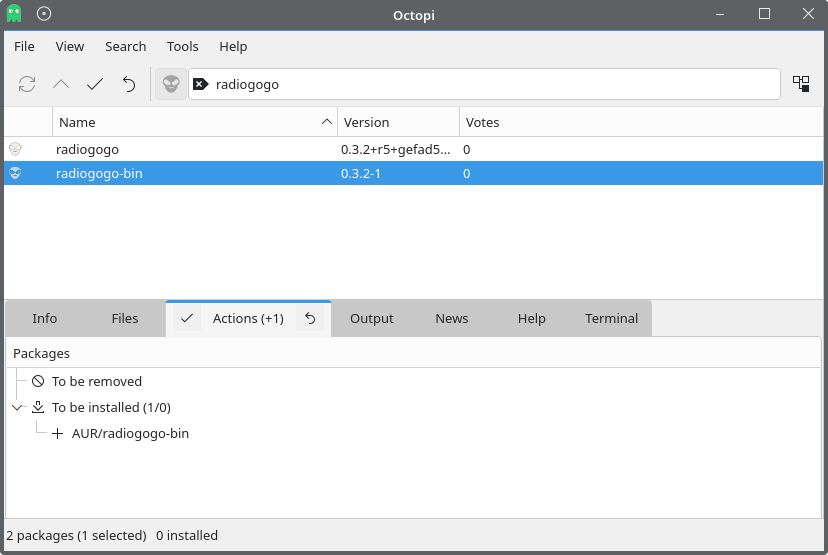This screenshot has height=555, width=828.
Task: Sort packages by Votes column
Action: pyautogui.click(x=641, y=123)
